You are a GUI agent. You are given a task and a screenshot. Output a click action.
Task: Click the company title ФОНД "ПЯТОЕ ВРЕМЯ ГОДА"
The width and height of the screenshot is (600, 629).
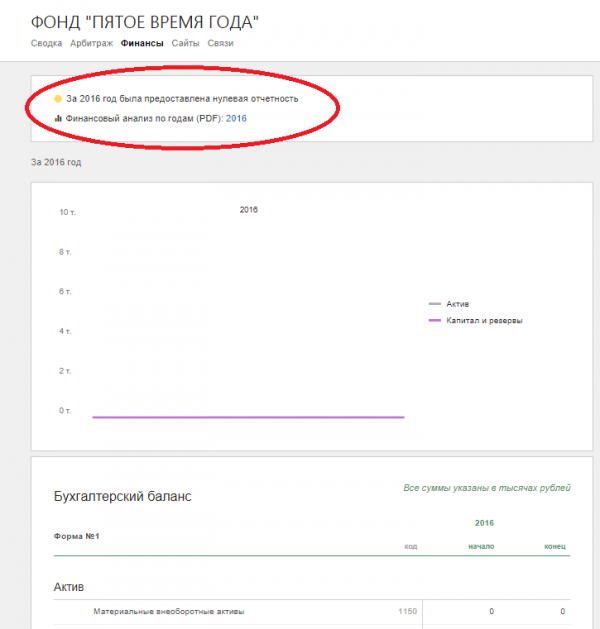pos(152,21)
